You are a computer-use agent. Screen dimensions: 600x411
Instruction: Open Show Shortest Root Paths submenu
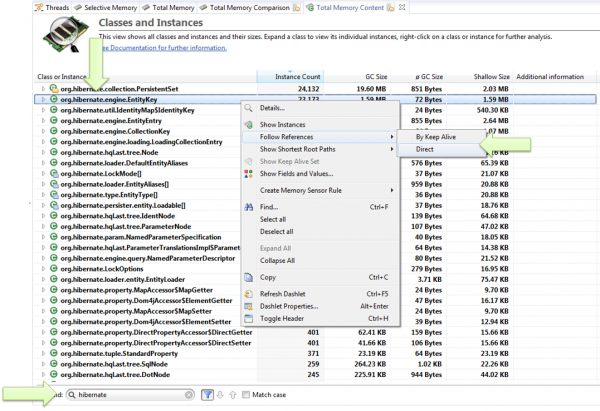point(320,149)
